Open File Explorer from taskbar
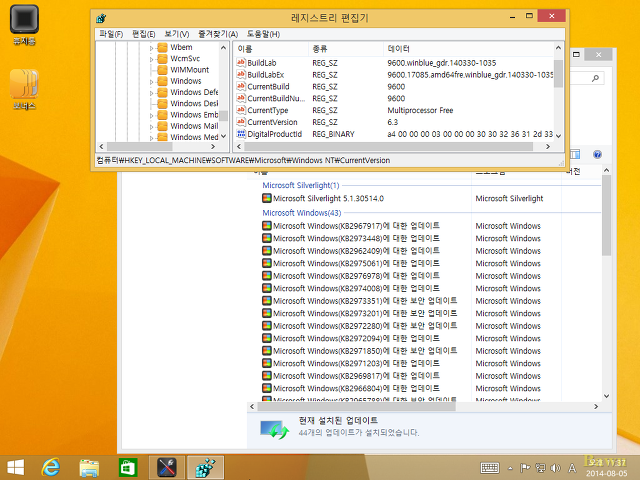Screen dimensions: 640x480 (x=89, y=468)
